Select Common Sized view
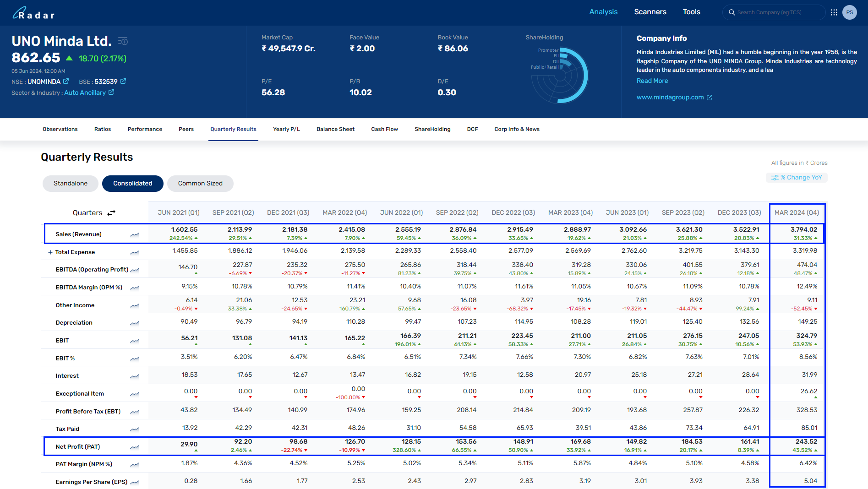Image resolution: width=868 pixels, height=489 pixels. point(200,183)
